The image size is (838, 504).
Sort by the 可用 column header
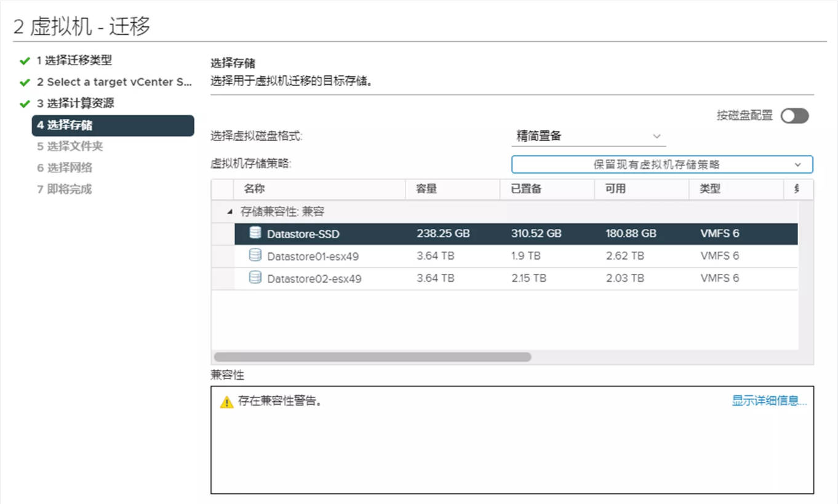tap(615, 189)
